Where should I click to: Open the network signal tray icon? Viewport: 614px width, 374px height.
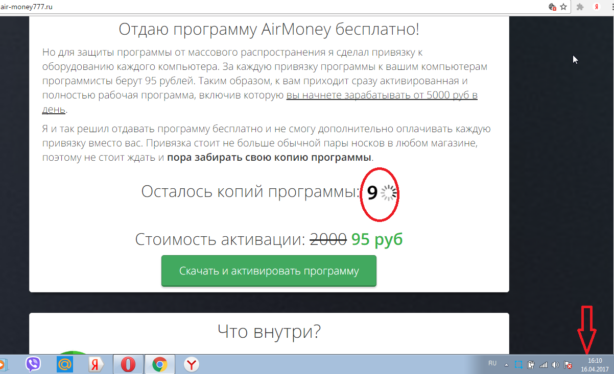(544, 365)
